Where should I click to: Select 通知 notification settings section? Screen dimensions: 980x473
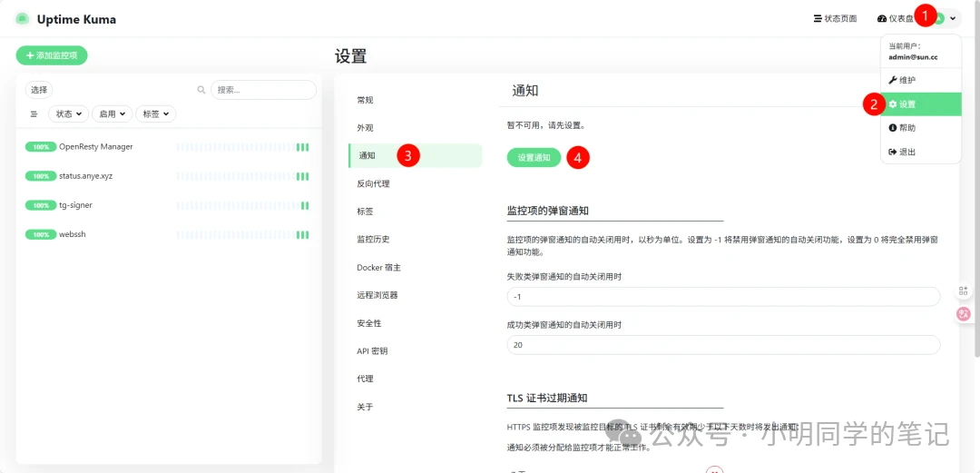[x=415, y=155]
